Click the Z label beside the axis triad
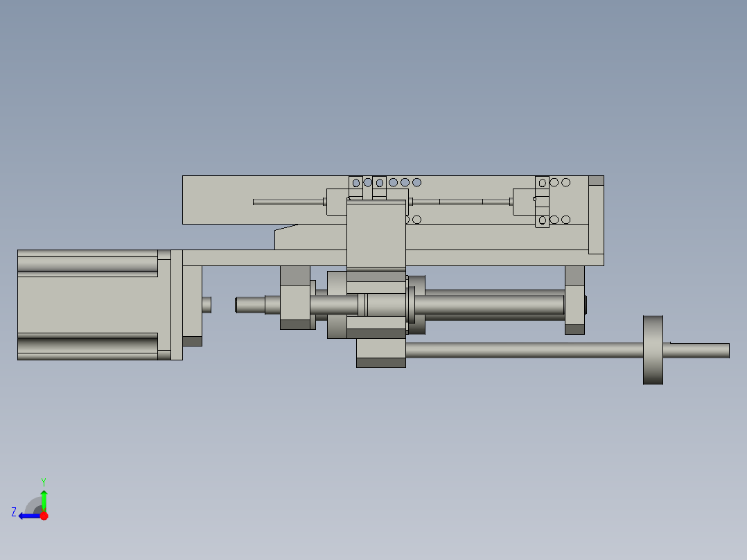 [14, 512]
